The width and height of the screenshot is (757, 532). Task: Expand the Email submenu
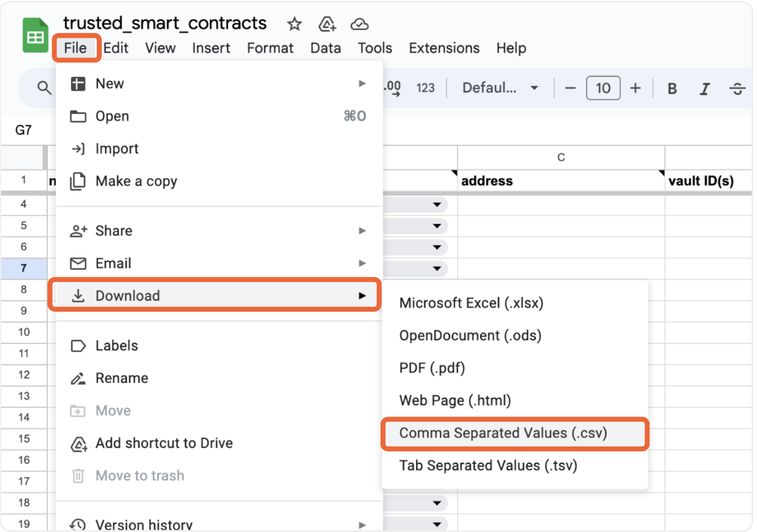tap(219, 263)
